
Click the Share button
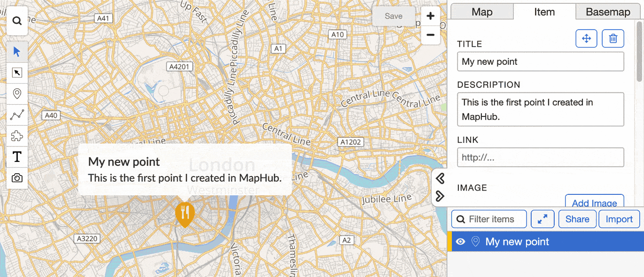(577, 219)
